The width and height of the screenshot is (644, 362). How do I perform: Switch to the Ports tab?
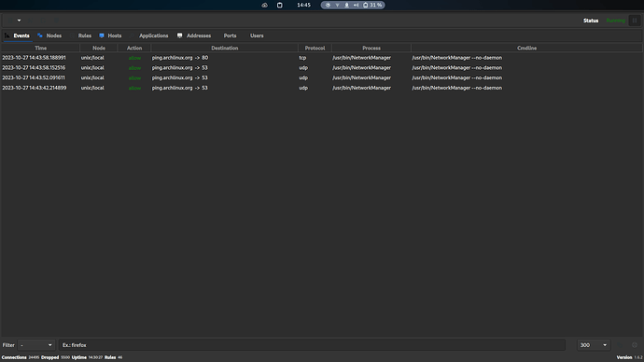coord(230,35)
